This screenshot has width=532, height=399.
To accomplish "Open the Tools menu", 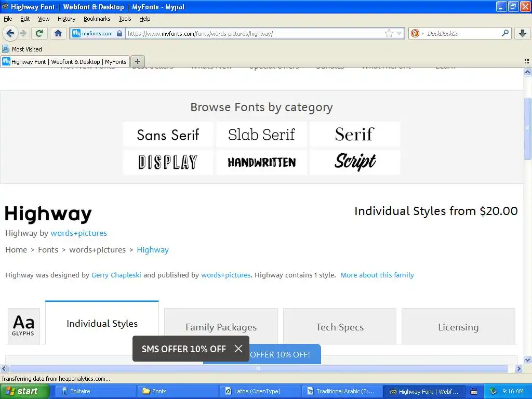I will coord(125,19).
